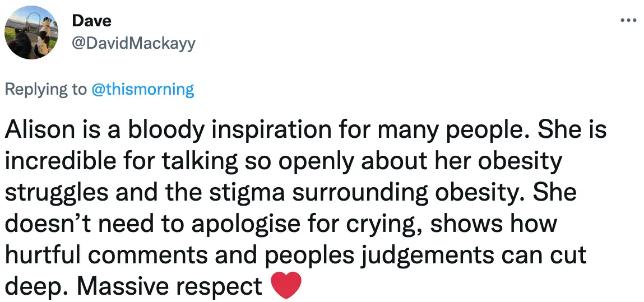Click the 'Massive respect' phrase
644x302 pixels.
click(169, 286)
